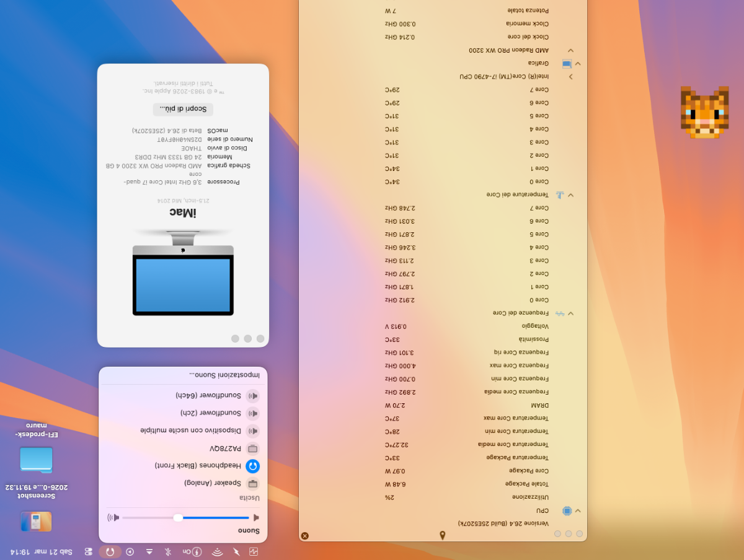The image size is (744, 560).
Task: Expand the Intel(R) Core(TM) i7-4790 CPU row
Action: click(571, 76)
